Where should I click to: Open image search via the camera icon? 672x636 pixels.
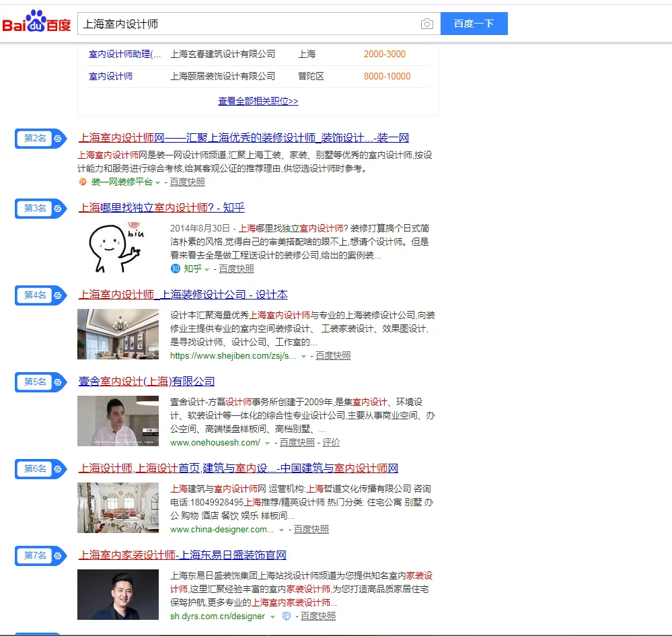(427, 24)
